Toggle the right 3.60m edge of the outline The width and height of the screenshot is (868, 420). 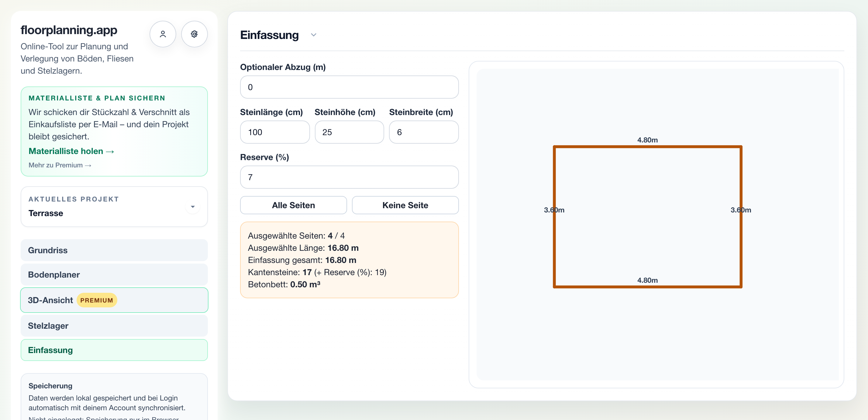coord(741,217)
